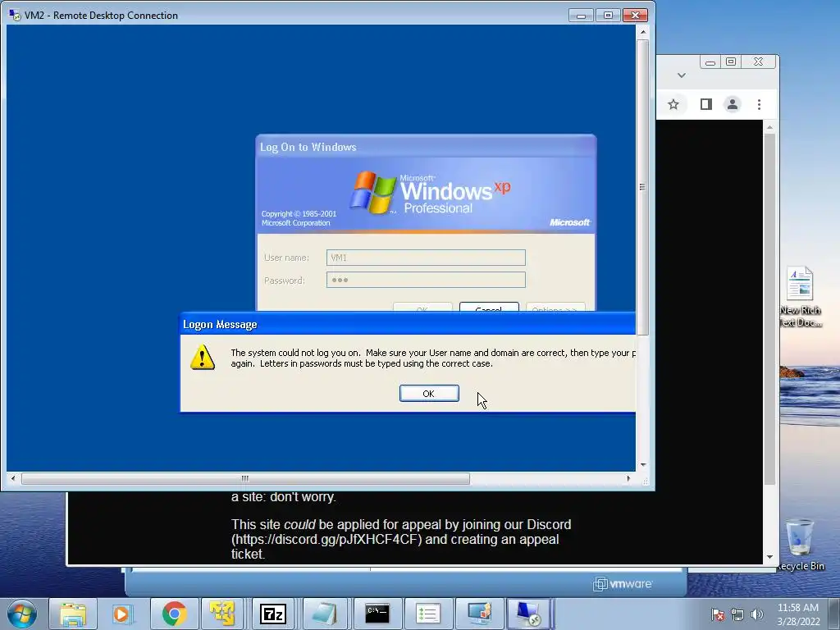Open the notepad taskbar icon
This screenshot has width=840, height=630.
[x=324, y=614]
